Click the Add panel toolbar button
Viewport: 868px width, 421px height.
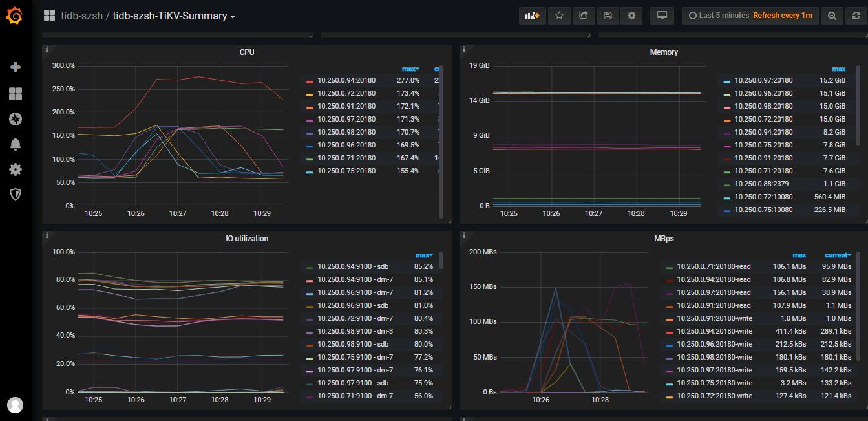click(x=533, y=16)
